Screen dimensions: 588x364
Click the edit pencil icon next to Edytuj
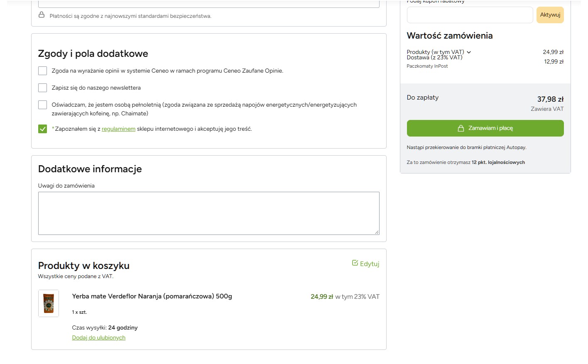(355, 263)
